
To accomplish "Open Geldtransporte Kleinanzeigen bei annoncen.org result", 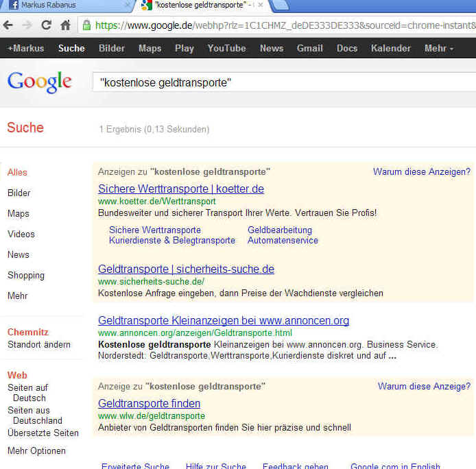I will [224, 320].
